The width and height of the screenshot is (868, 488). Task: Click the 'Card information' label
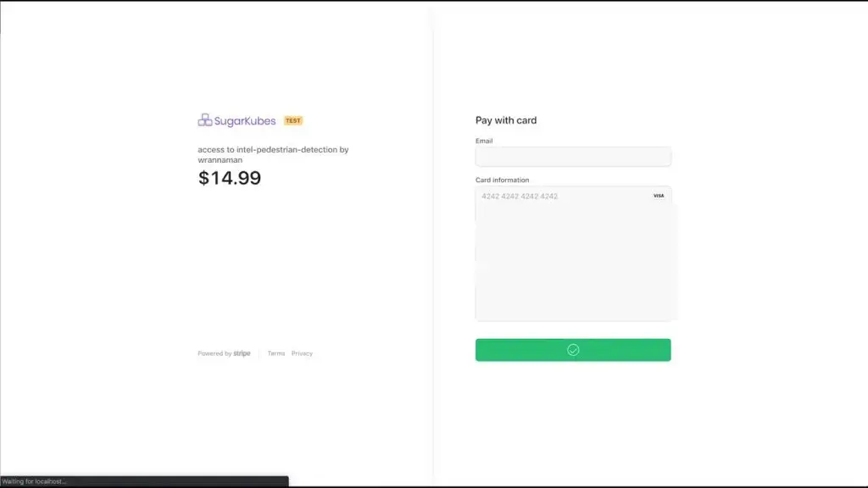click(502, 180)
